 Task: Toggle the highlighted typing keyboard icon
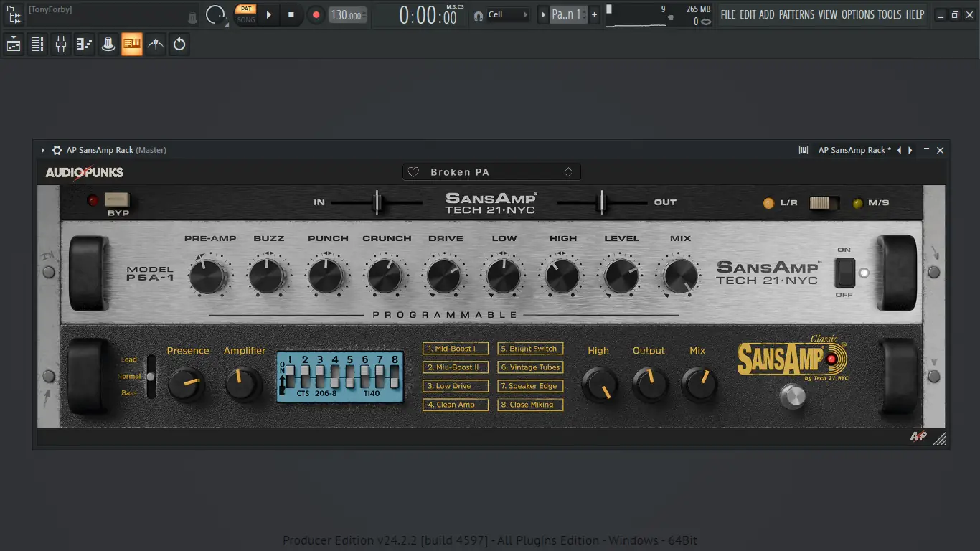(132, 44)
